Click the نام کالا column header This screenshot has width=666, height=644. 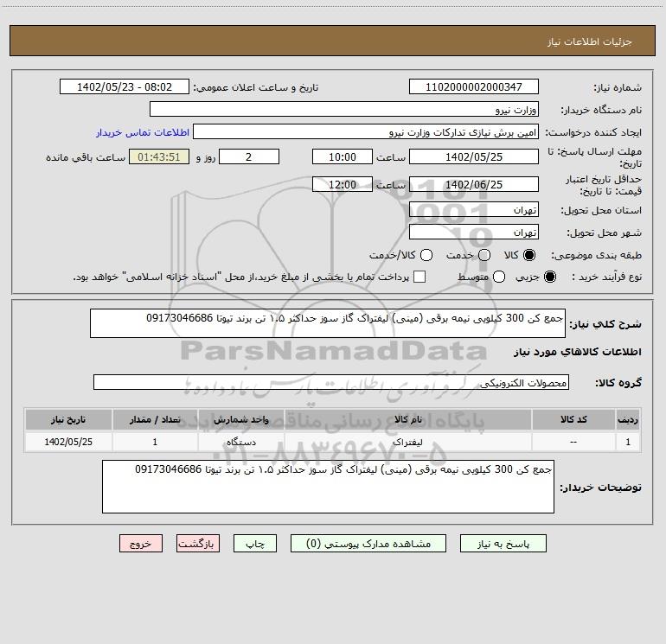[x=407, y=419]
